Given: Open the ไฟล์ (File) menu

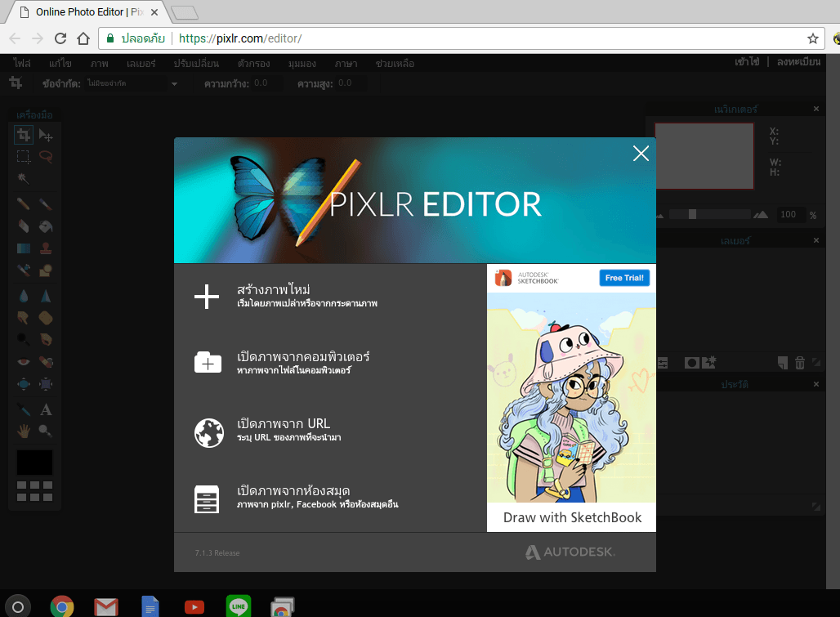Looking at the screenshot, I should tap(22, 63).
